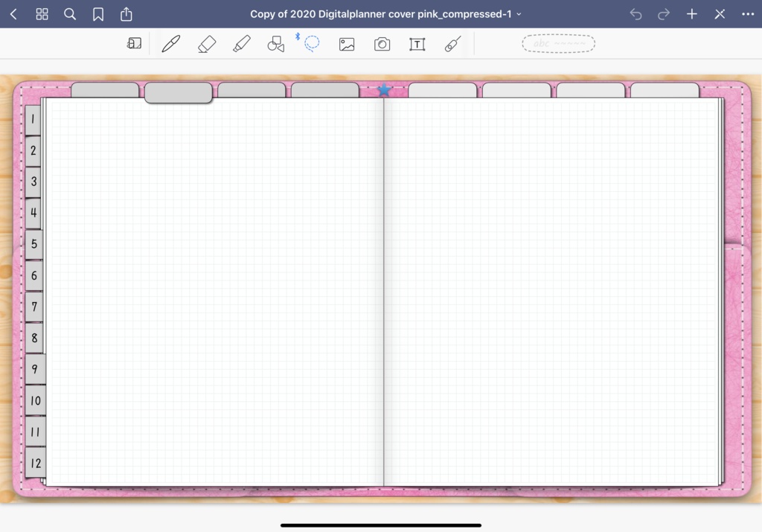Jump to month tab 1
This screenshot has width=762, height=532.
click(33, 120)
